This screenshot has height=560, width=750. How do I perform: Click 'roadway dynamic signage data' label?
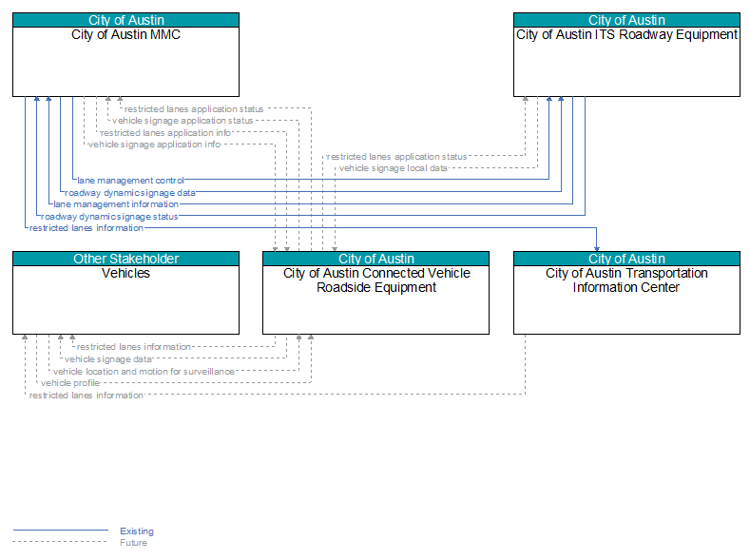tap(130, 193)
